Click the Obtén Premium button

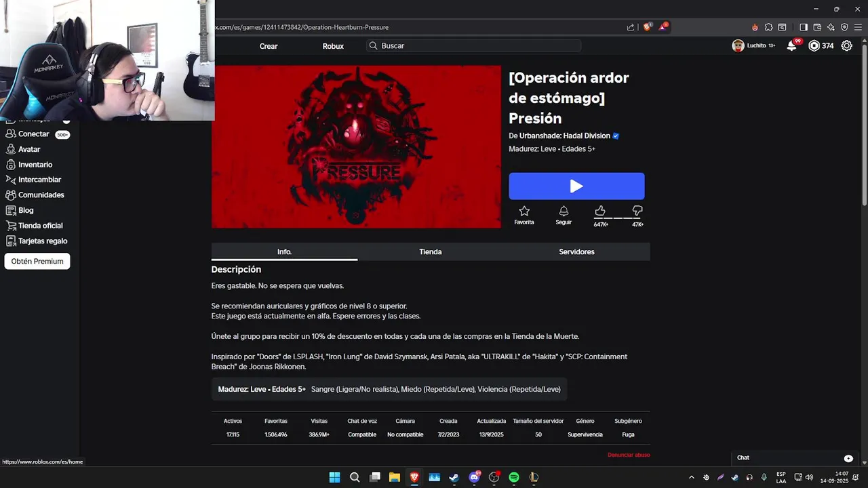pyautogui.click(x=37, y=261)
